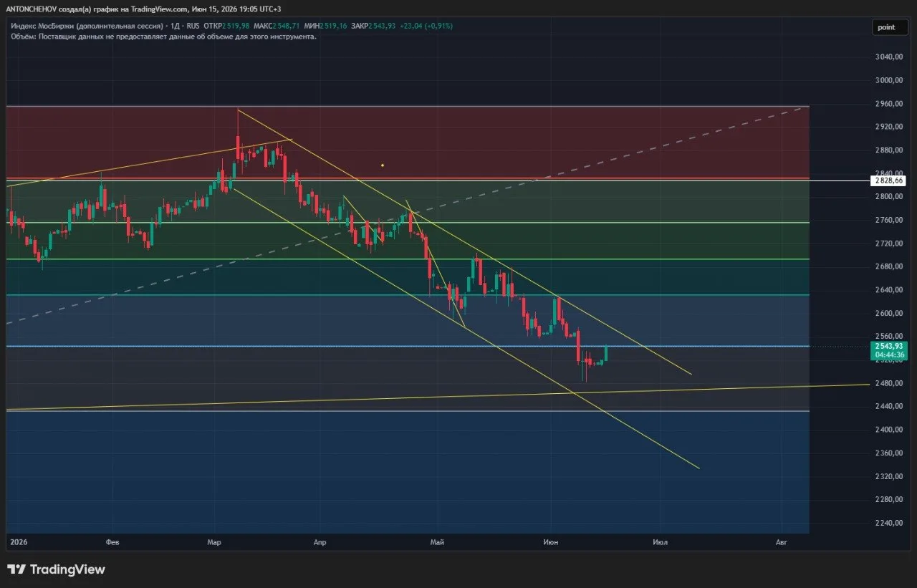The image size is (917, 588).
Task: Click the Авг month label
Action: coord(782,543)
